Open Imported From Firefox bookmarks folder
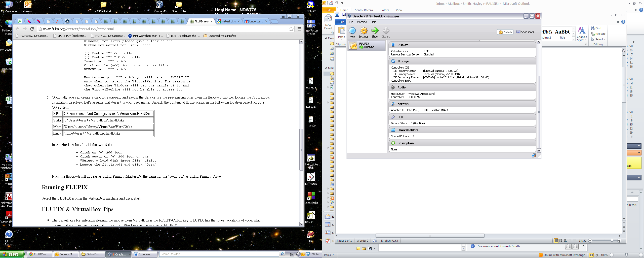The image size is (644, 258). click(220, 36)
